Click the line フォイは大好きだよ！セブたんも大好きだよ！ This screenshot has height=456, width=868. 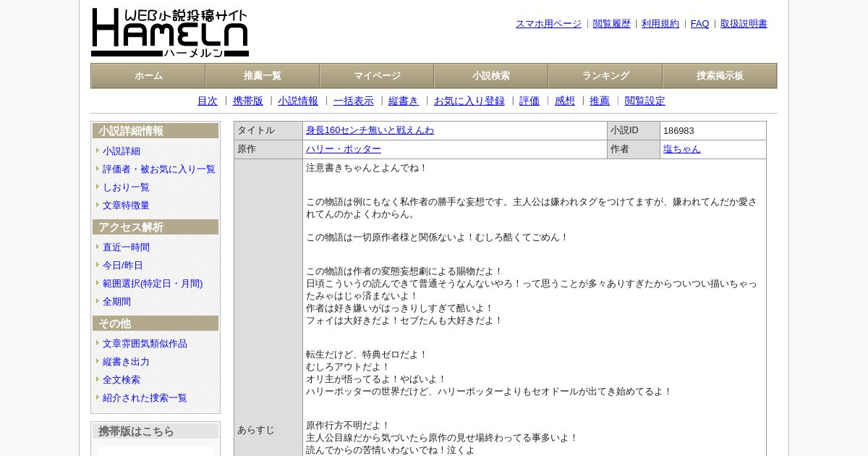pos(404,321)
